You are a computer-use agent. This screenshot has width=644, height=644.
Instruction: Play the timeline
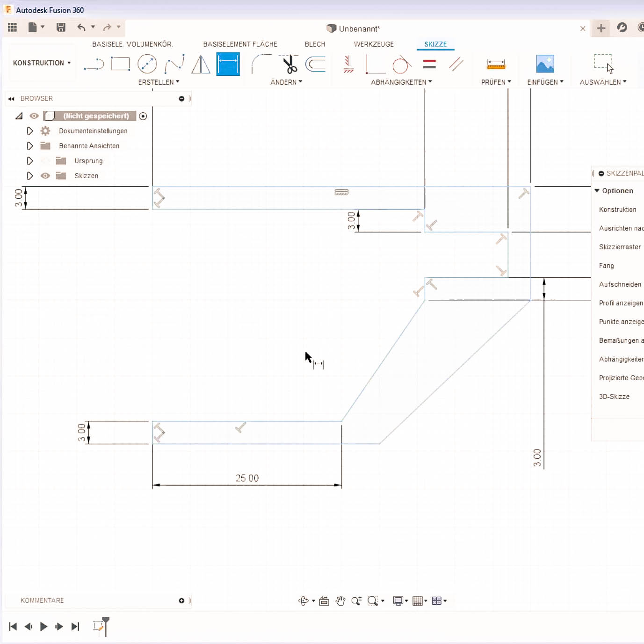[44, 626]
